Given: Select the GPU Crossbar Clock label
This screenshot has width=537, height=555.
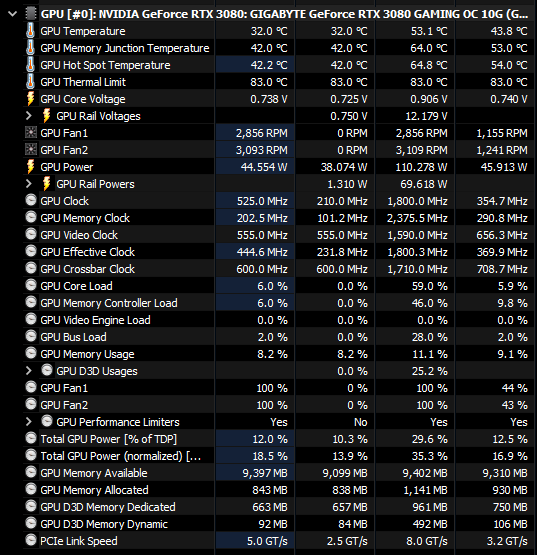Looking at the screenshot, I should tap(87, 269).
